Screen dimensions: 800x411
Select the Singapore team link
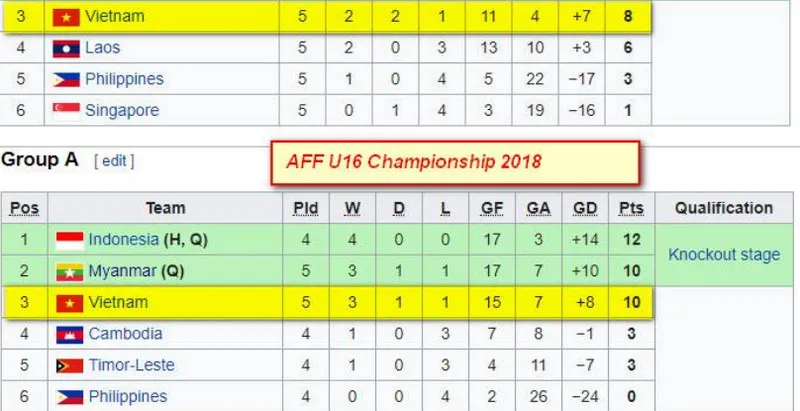coord(121,111)
